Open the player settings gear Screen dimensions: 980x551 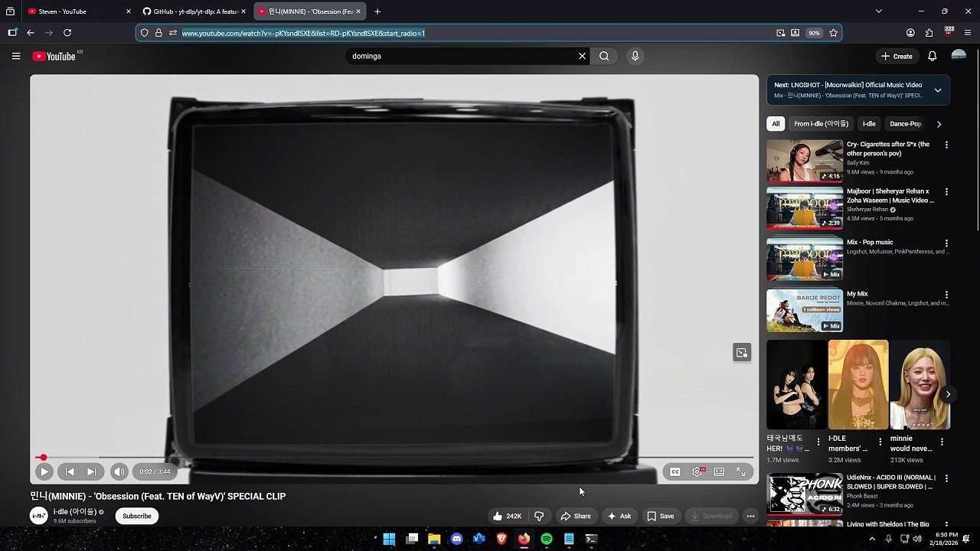(697, 472)
